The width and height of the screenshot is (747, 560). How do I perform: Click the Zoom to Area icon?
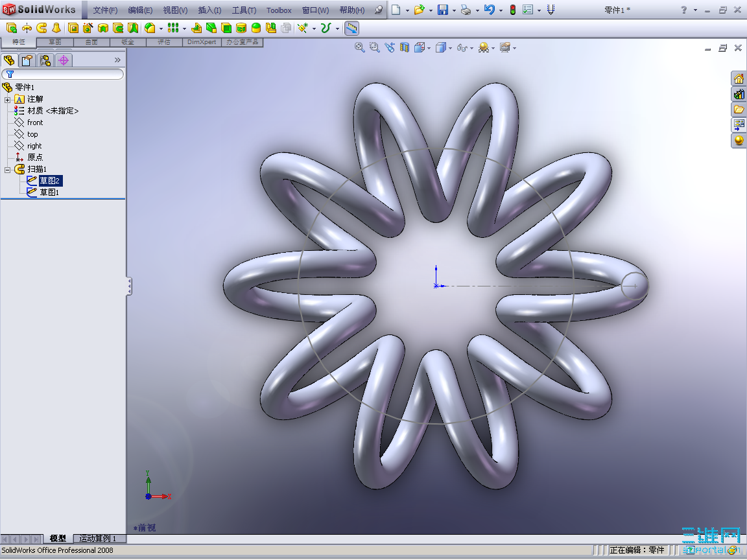(x=374, y=47)
